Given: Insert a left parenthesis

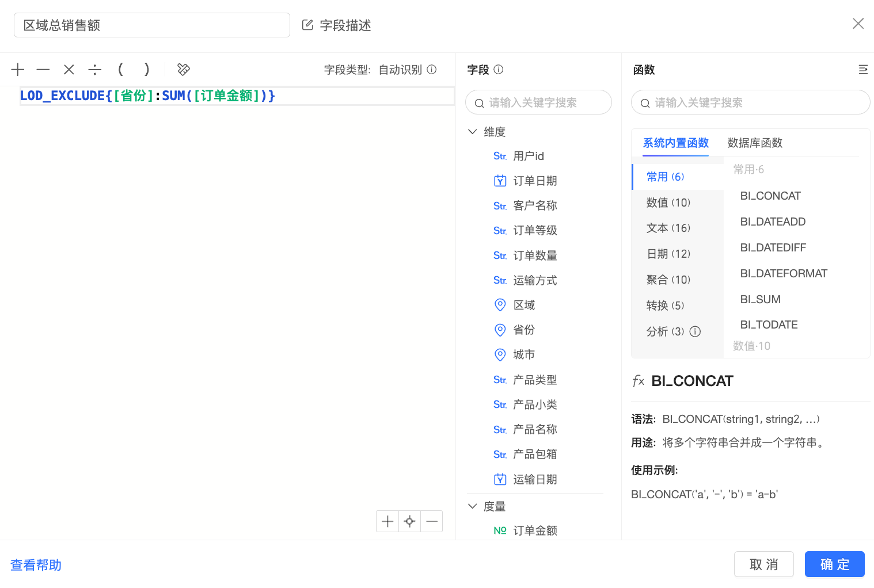Looking at the screenshot, I should [x=120, y=70].
